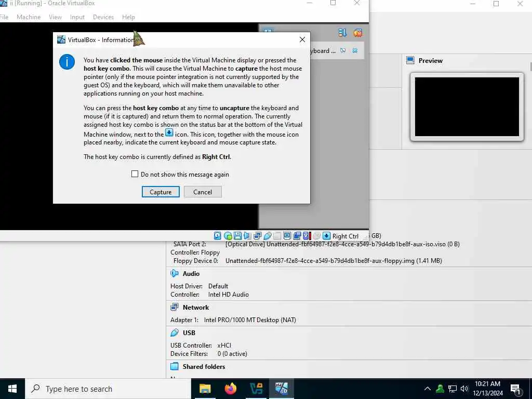Click the delete all notifications icon
The height and width of the screenshot is (399, 532).
tap(357, 33)
